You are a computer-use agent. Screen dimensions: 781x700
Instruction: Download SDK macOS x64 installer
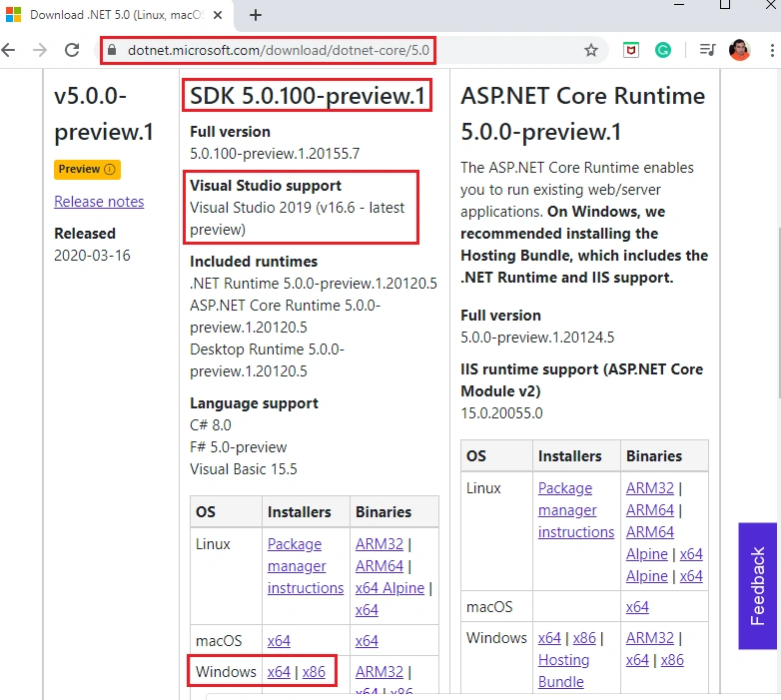pos(279,641)
